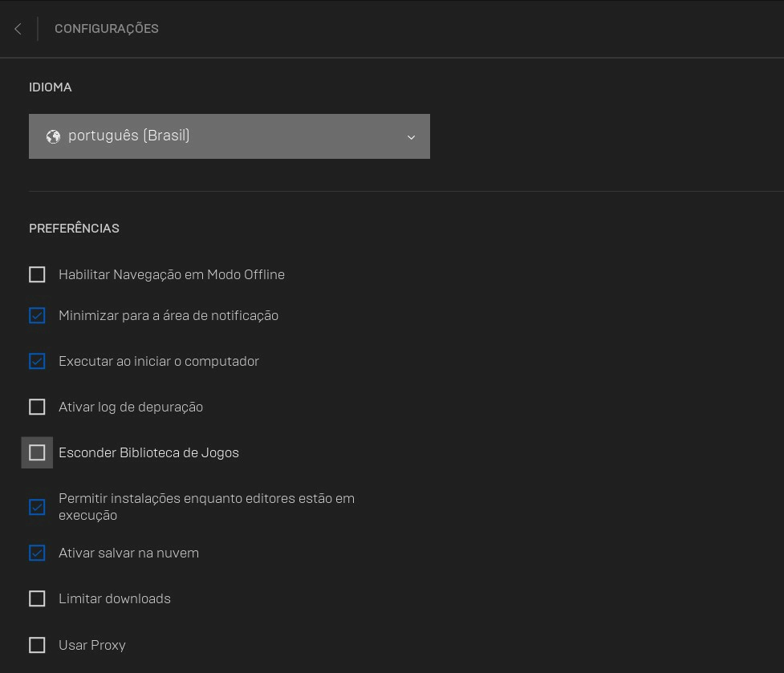Click the IDIOMA section heading
The height and width of the screenshot is (673, 784).
(x=51, y=87)
